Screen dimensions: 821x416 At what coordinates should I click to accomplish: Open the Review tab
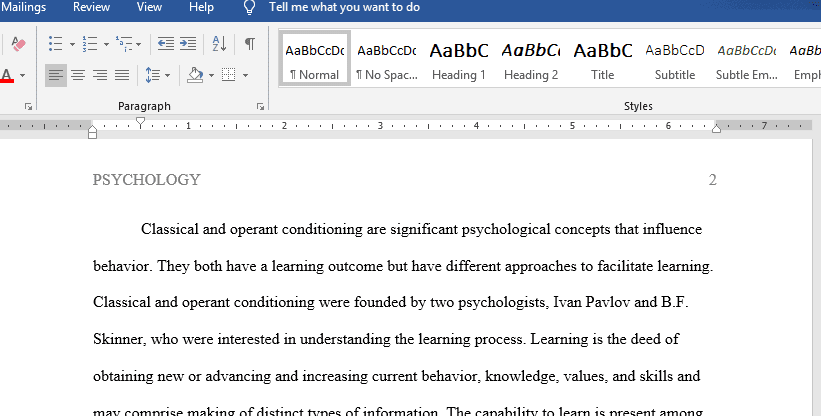(x=91, y=7)
